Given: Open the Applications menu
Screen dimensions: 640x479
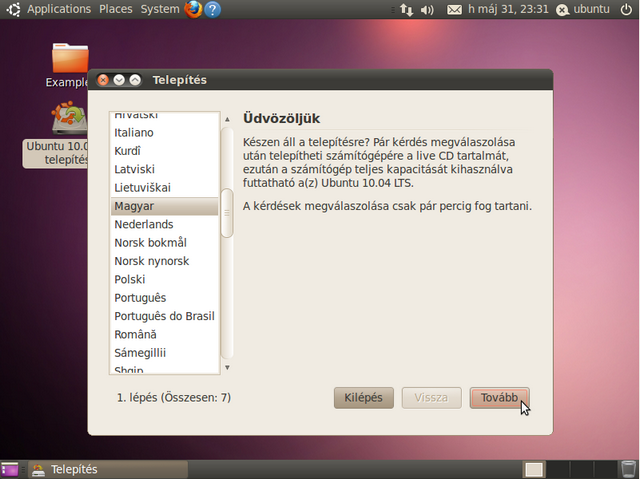Looking at the screenshot, I should point(58,9).
